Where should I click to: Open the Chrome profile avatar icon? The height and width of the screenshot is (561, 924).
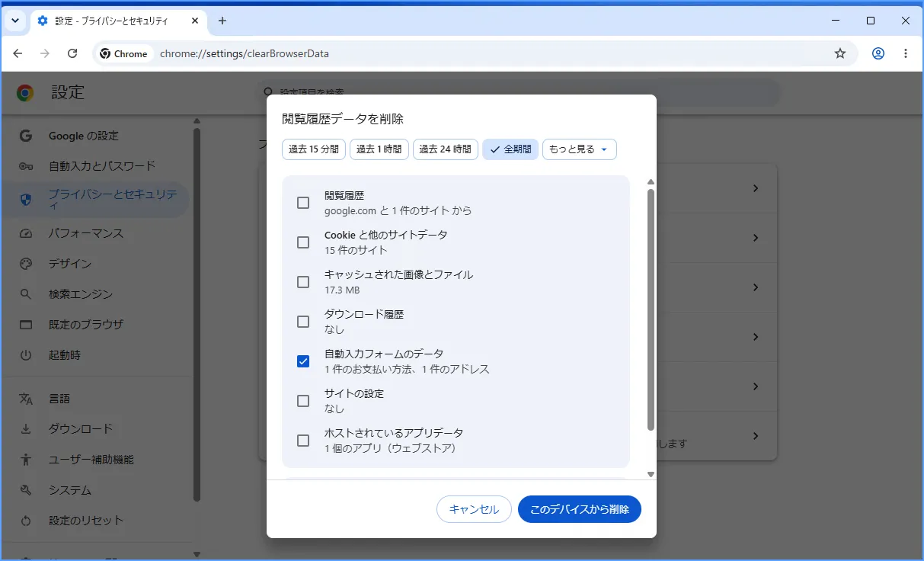click(x=878, y=53)
